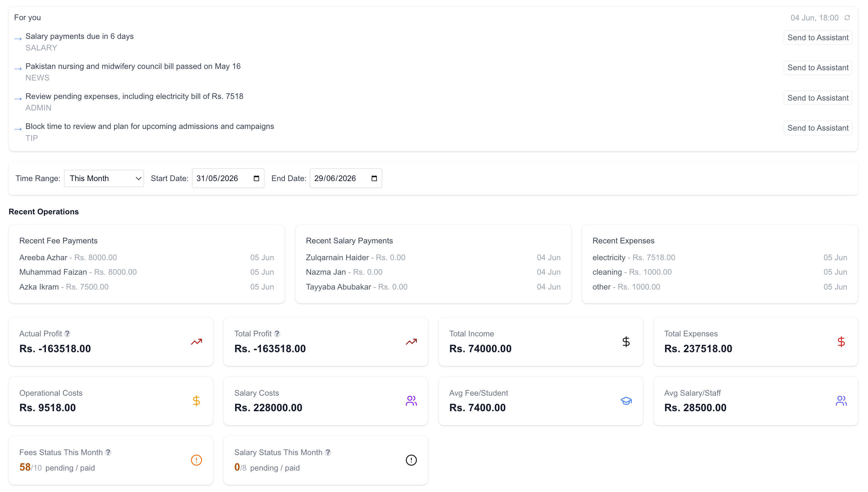Click Pakistan nursing and midwifery council bill item
The image size is (868, 492).
133,66
